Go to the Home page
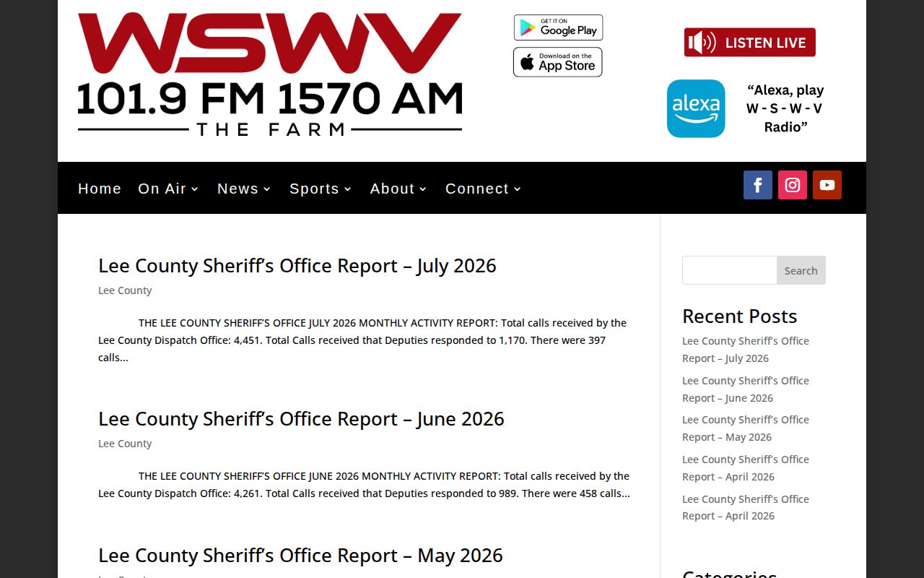Screen dimensions: 924x578 pyautogui.click(x=100, y=189)
